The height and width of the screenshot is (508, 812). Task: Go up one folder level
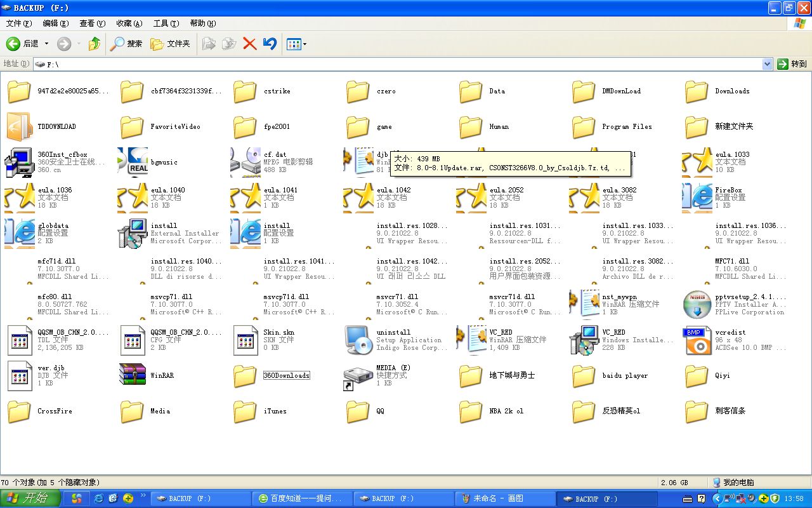95,44
